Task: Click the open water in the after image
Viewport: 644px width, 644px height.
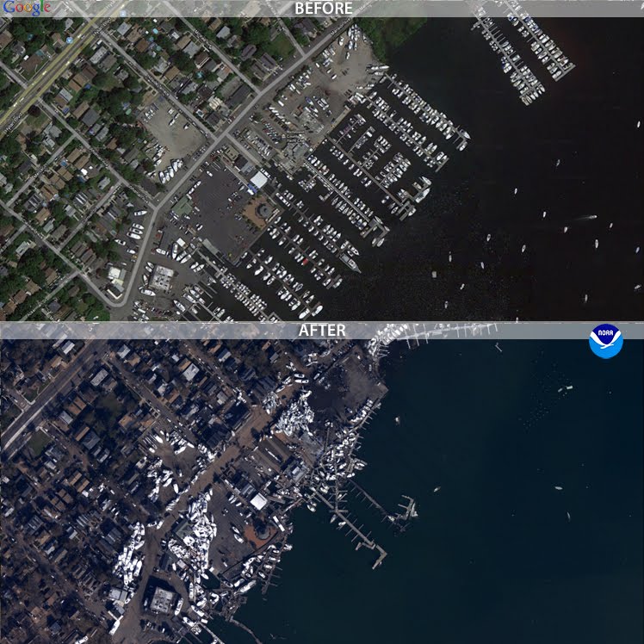Action: [517, 517]
